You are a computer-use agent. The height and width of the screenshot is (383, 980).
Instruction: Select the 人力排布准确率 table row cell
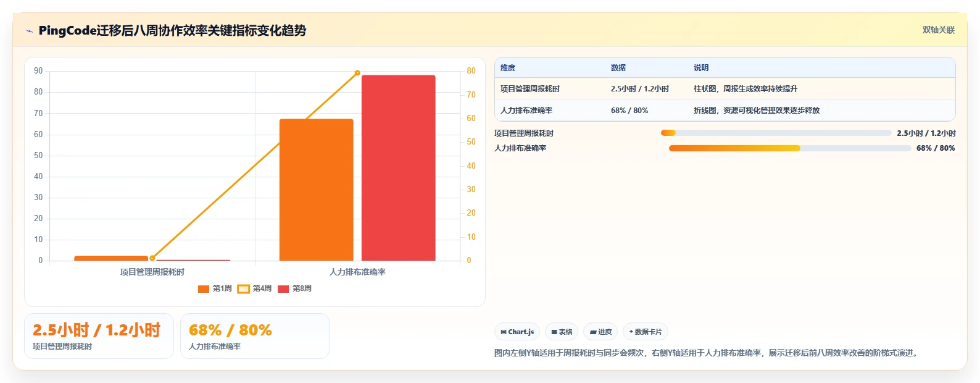coord(526,111)
